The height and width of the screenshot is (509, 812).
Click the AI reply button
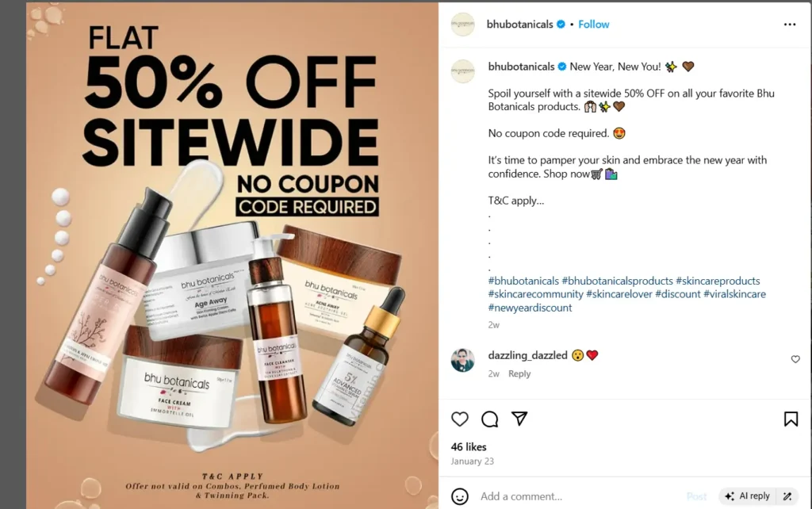[747, 496]
